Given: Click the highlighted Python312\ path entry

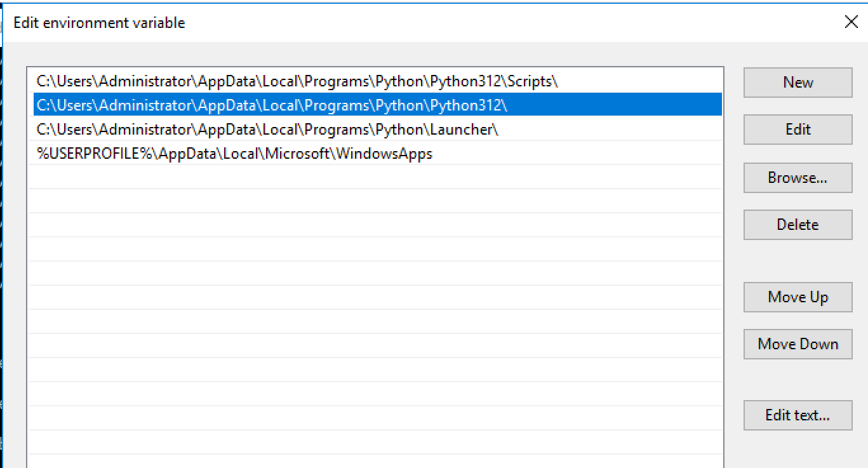Looking at the screenshot, I should [272, 105].
